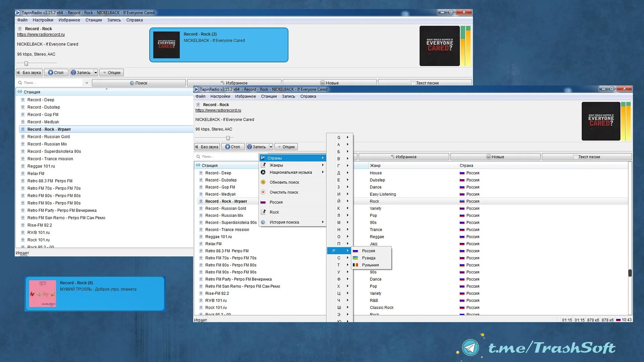Open Опции button in front window
644x362 pixels.
pos(286,147)
